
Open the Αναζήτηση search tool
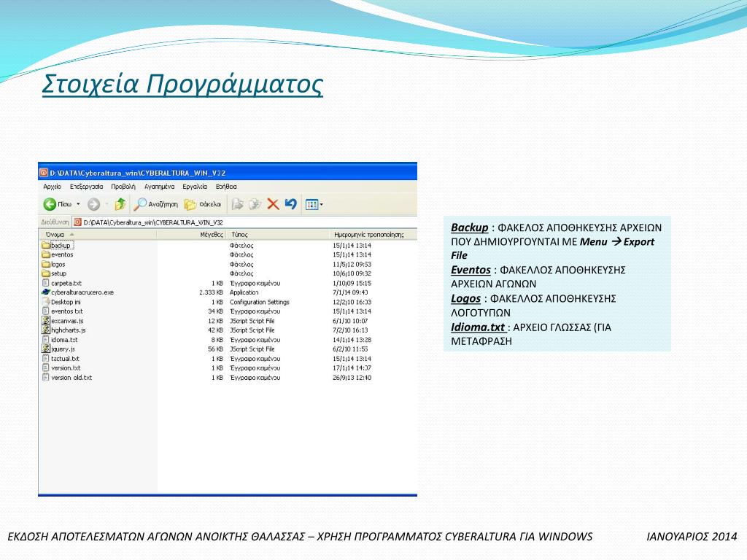[x=156, y=204]
